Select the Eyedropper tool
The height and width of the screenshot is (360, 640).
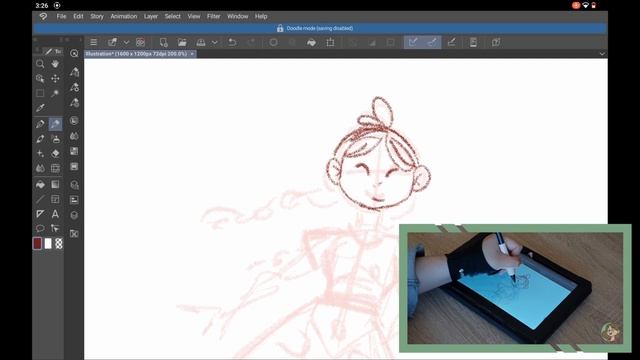pyautogui.click(x=40, y=108)
